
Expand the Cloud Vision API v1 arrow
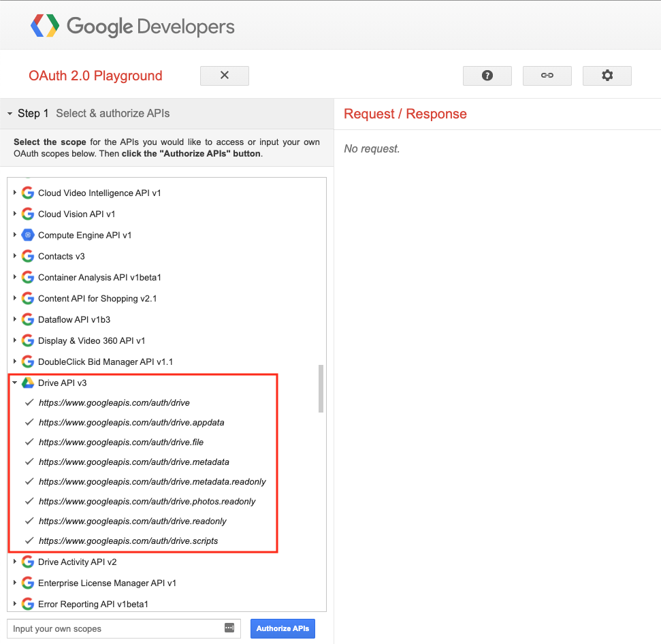pos(15,213)
